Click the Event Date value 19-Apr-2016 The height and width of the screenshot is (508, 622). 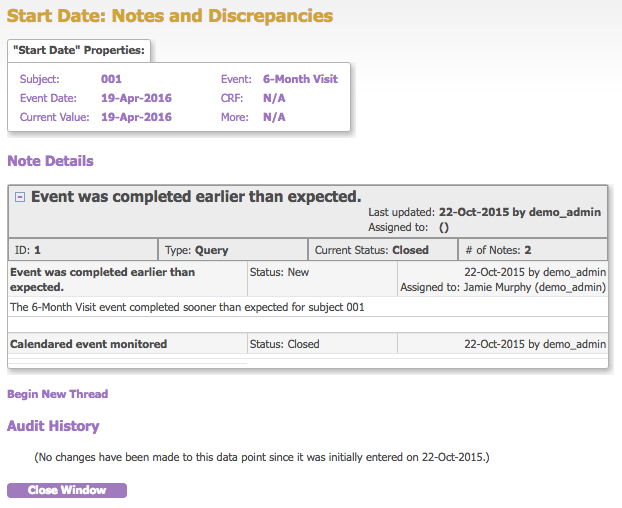pyautogui.click(x=136, y=98)
